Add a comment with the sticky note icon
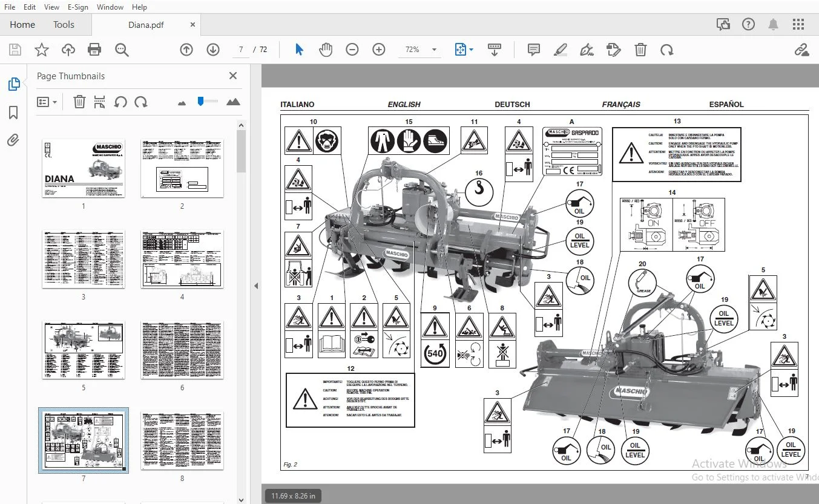Image resolution: width=819 pixels, height=504 pixels. (533, 50)
